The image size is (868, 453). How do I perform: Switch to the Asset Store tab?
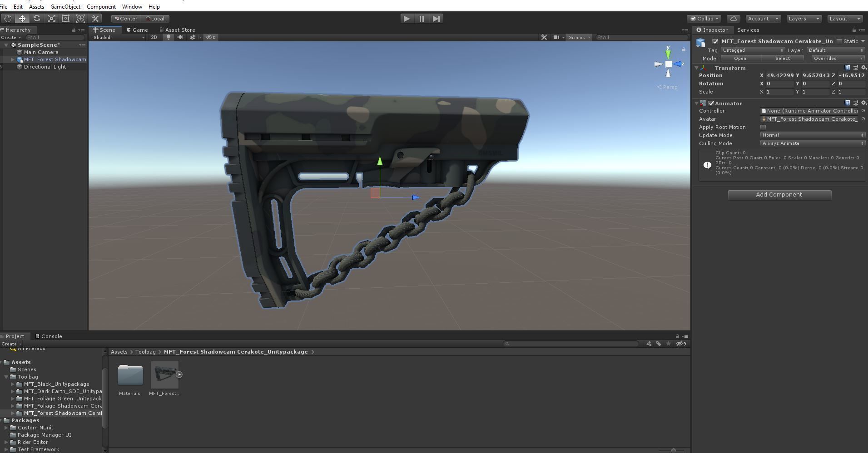[178, 30]
